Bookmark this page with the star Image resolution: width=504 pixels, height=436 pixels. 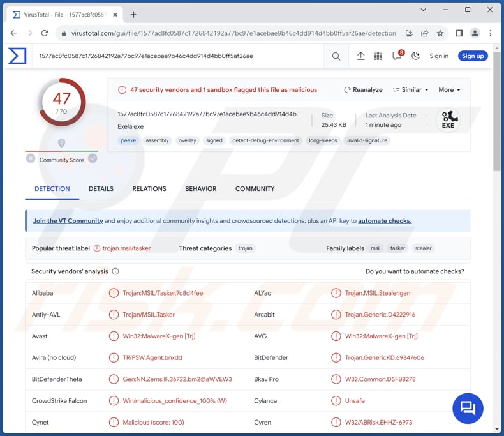[x=440, y=33]
